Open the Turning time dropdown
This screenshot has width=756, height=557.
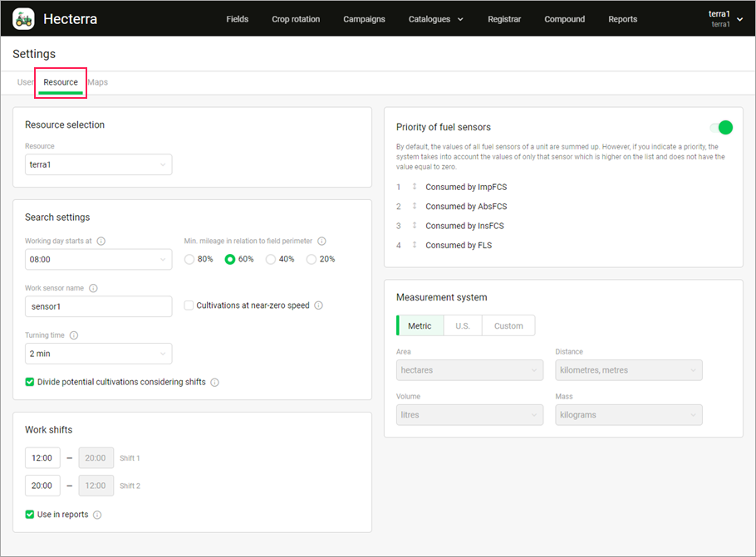tap(98, 354)
